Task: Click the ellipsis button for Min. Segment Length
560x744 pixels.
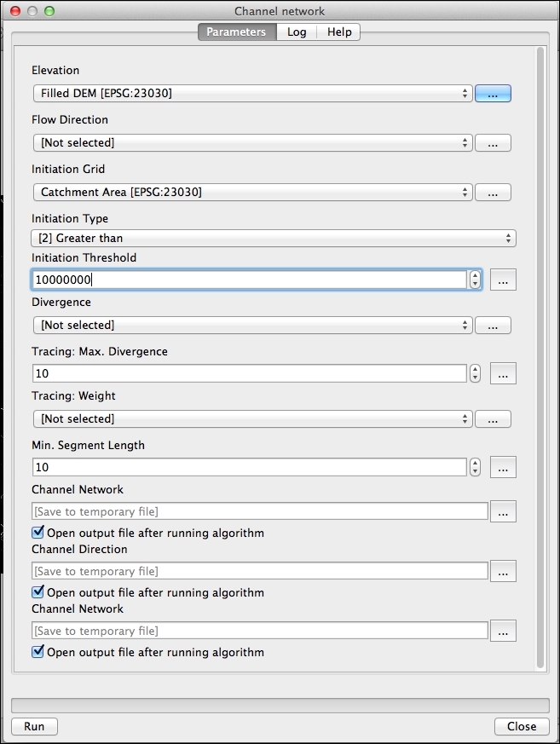Action: [503, 467]
